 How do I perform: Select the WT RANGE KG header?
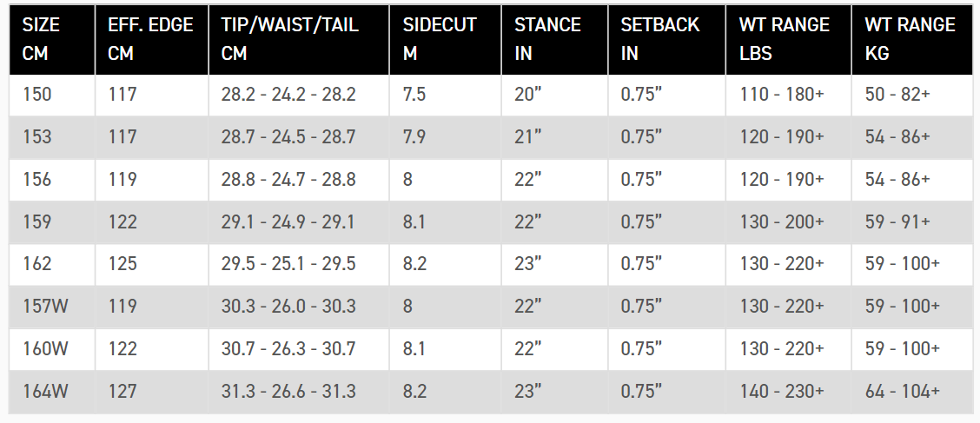click(910, 39)
